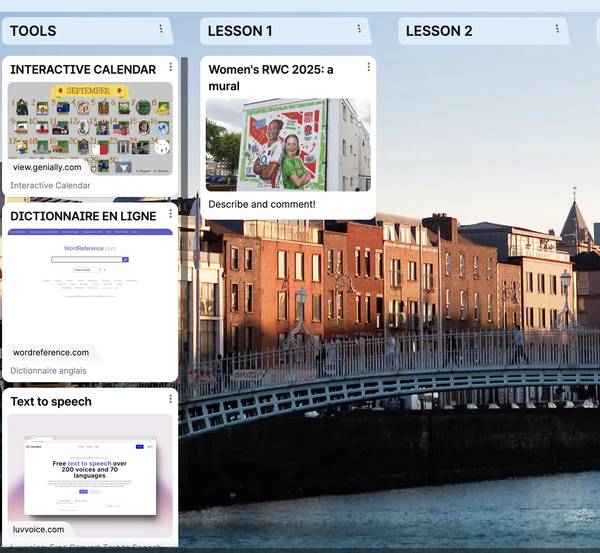The height and width of the screenshot is (553, 600).
Task: Click the Text to speech card title
Action: 51,402
